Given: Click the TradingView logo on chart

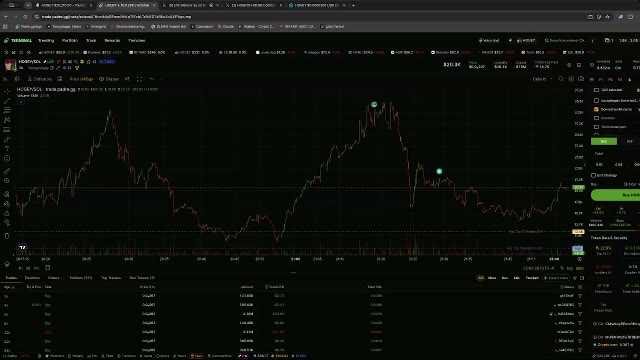Looking at the screenshot, I should 22,247.
